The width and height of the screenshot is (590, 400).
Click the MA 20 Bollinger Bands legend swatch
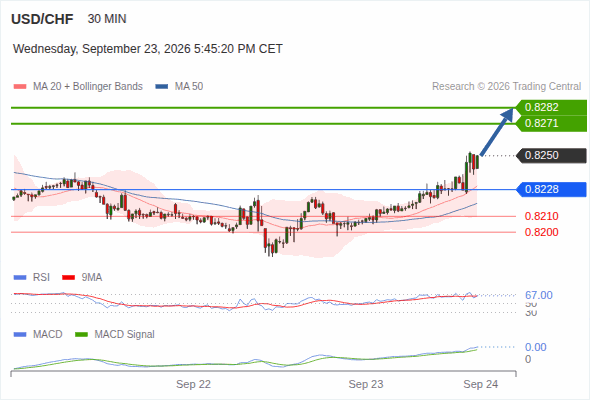(20, 87)
